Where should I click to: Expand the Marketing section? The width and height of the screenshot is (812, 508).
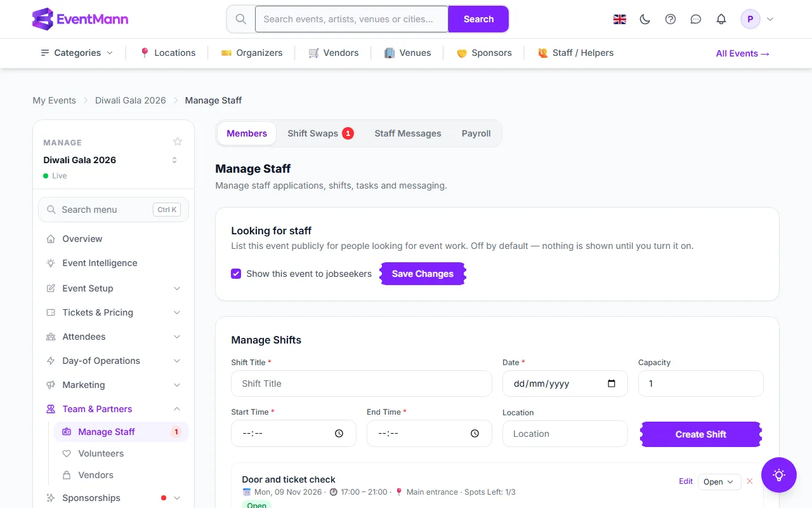click(x=114, y=385)
